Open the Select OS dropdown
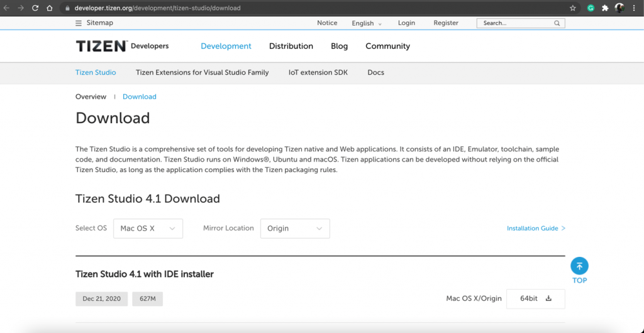The width and height of the screenshot is (644, 333). click(x=148, y=229)
